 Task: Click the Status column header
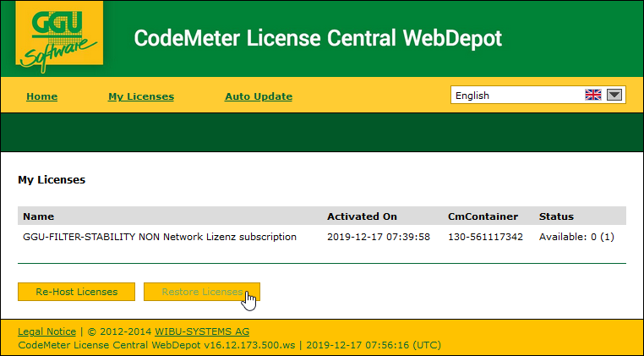[x=556, y=216]
